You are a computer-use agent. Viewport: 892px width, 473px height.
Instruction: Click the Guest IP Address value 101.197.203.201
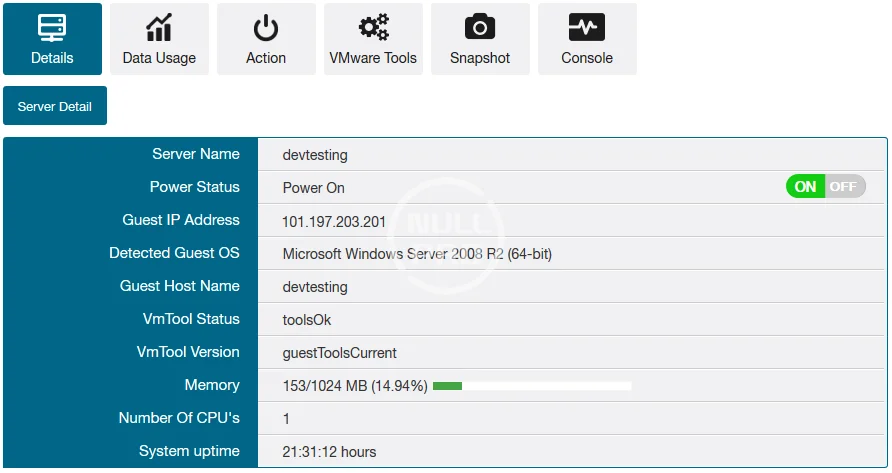click(334, 221)
